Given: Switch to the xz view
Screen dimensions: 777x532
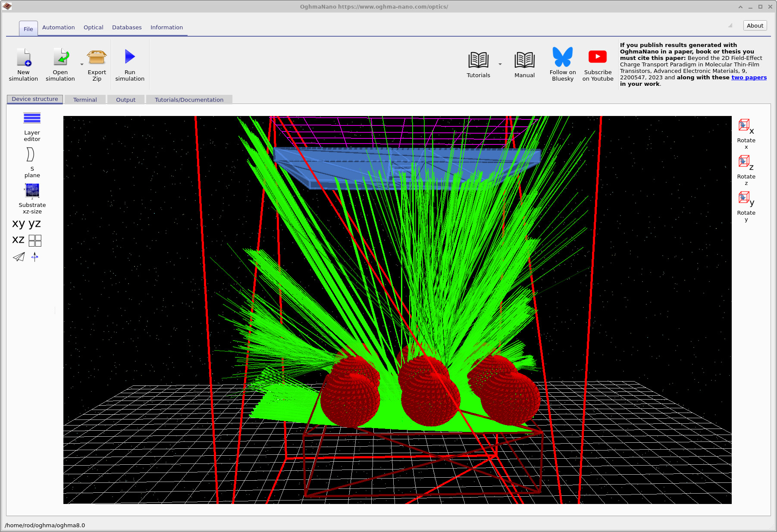Looking at the screenshot, I should pyautogui.click(x=18, y=240).
